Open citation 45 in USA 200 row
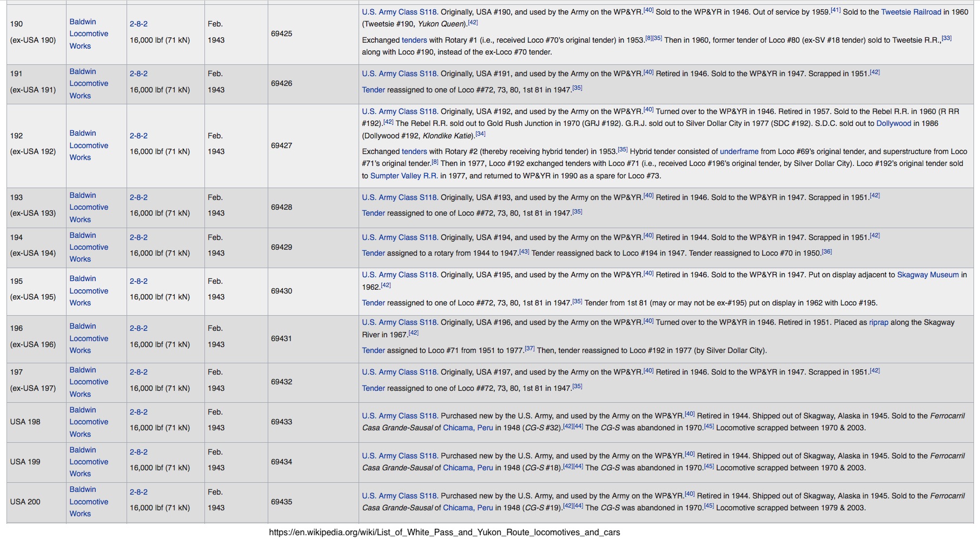 [x=708, y=507]
